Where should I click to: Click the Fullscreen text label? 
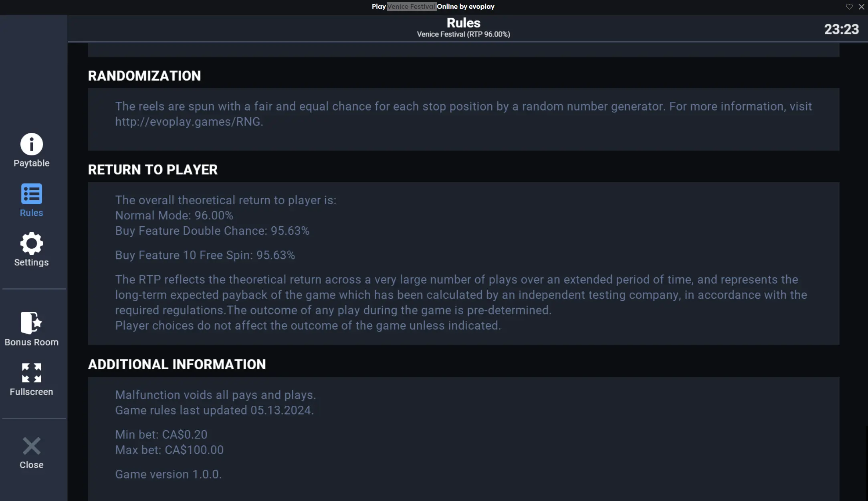point(32,392)
